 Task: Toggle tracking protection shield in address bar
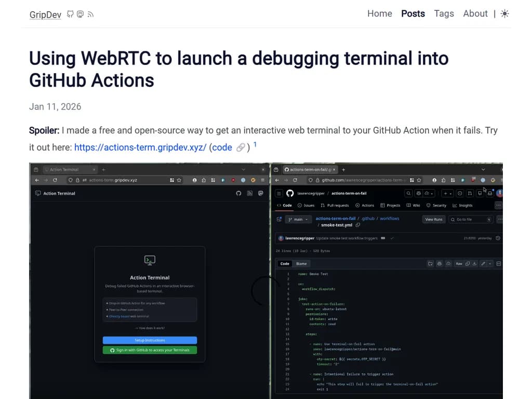point(71,181)
